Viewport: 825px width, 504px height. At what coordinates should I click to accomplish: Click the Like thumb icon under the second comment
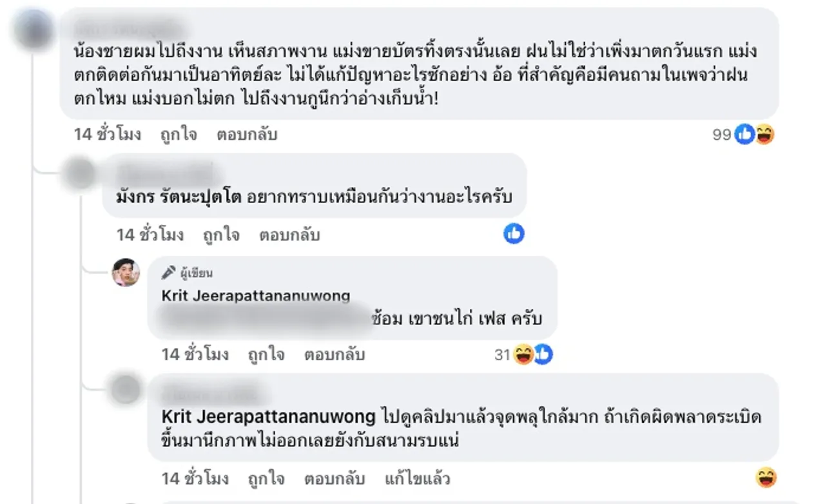tap(514, 235)
